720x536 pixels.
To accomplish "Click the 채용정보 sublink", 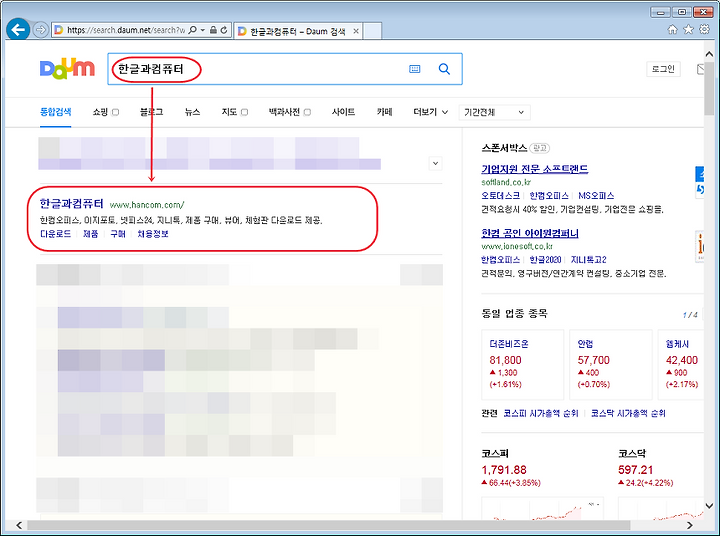I will click(153, 234).
